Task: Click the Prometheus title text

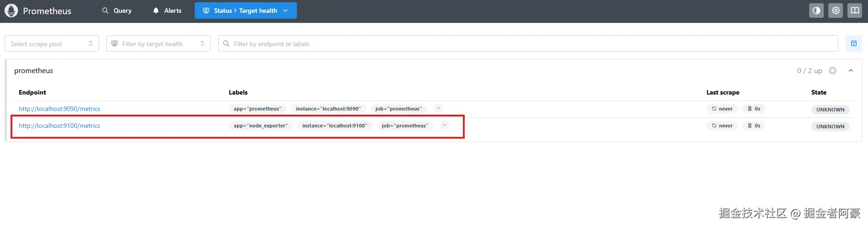Action: pyautogui.click(x=47, y=11)
